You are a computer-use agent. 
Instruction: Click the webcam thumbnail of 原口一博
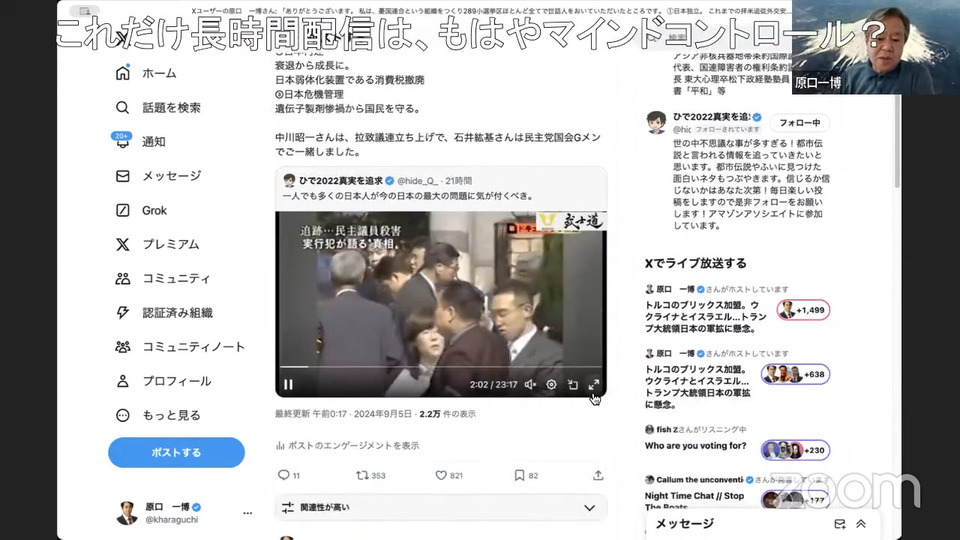876,47
